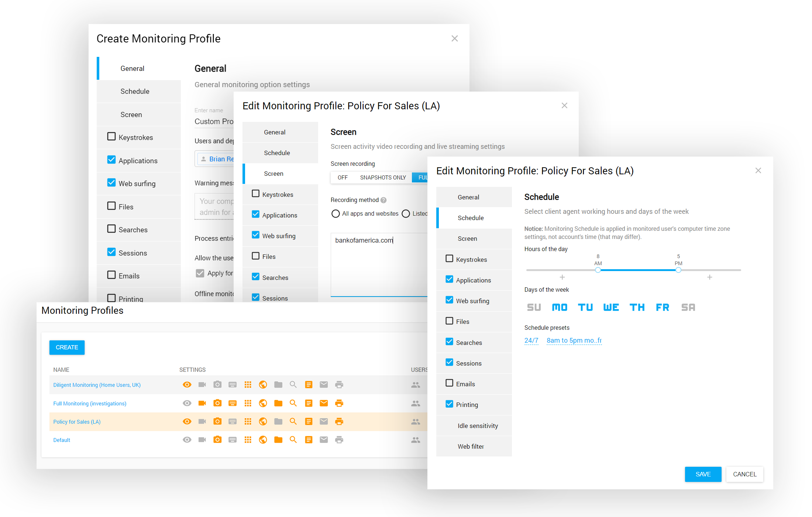
Task: Click the CREATE profile button
Action: (67, 347)
